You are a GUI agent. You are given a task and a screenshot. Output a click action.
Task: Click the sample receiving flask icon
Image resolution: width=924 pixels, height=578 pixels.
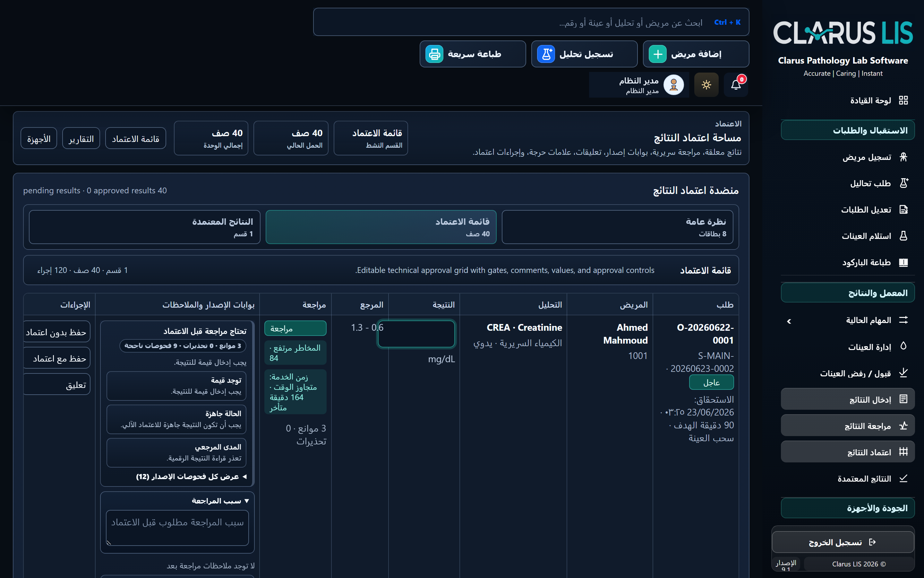(903, 236)
